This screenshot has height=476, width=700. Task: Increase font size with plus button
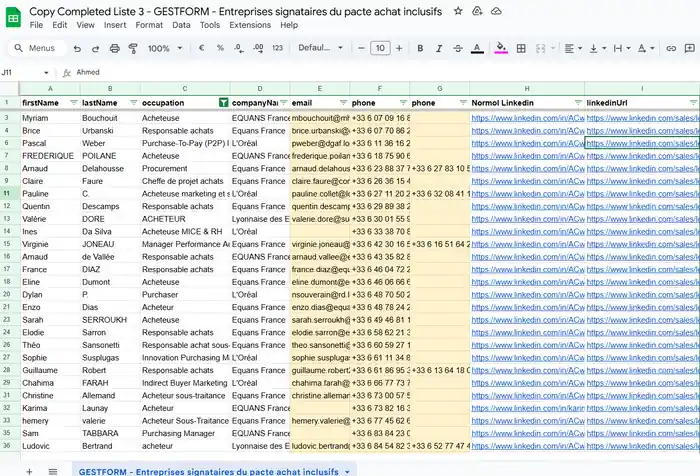point(399,48)
